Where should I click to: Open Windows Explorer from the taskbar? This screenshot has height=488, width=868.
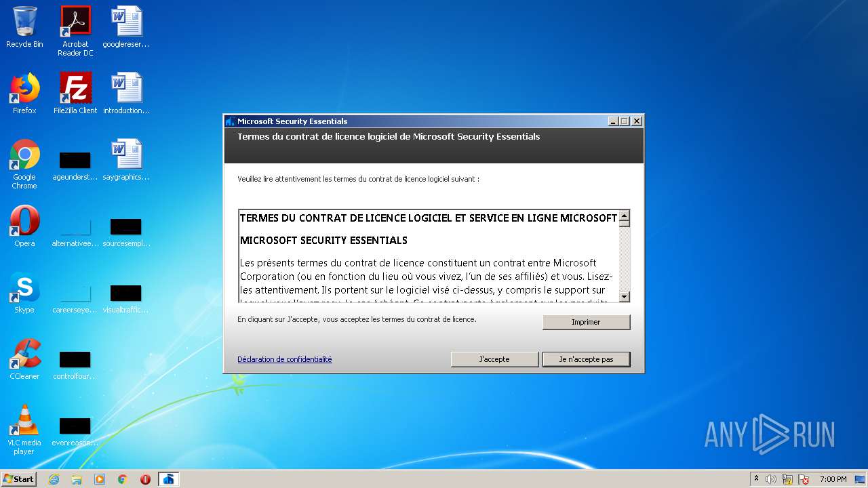pos(77,479)
